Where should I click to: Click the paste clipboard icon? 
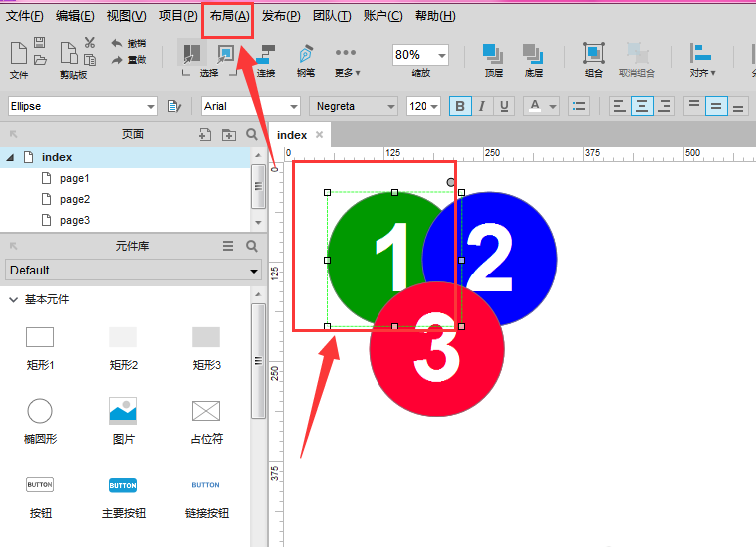pyautogui.click(x=69, y=53)
